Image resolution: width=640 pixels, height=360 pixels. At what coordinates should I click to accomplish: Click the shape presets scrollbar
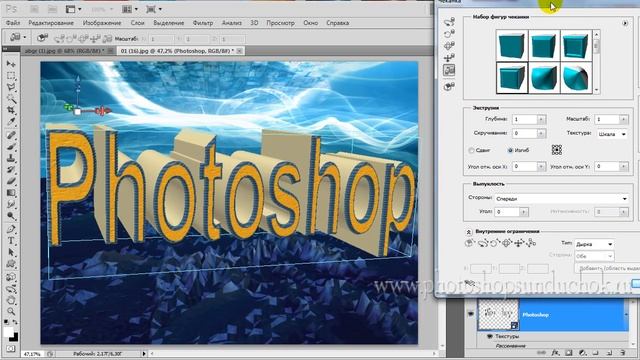(x=596, y=61)
